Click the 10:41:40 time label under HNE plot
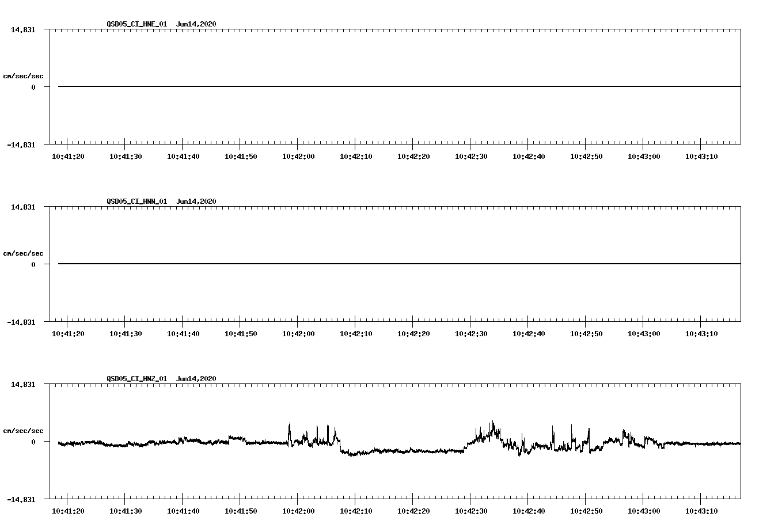782x532 pixels. (183, 156)
